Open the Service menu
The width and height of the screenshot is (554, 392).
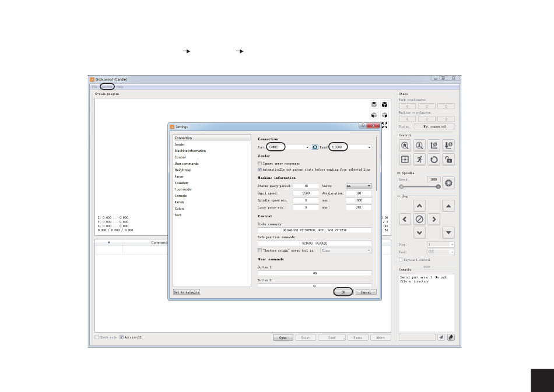pos(107,86)
